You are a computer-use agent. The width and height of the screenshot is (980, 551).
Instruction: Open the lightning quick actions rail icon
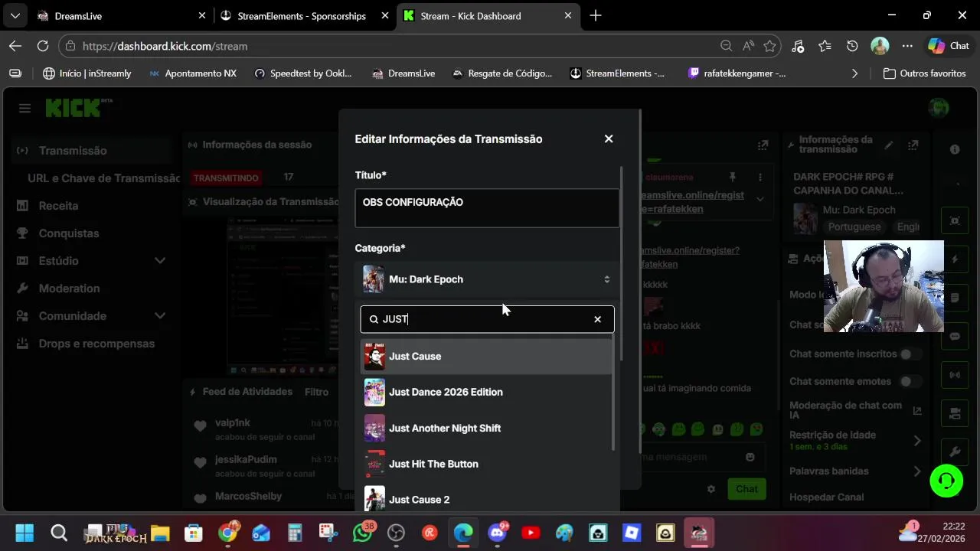[x=955, y=260]
